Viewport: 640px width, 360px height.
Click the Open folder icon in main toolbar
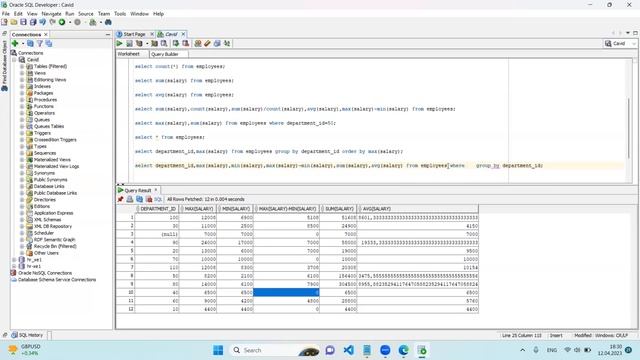click(14, 22)
